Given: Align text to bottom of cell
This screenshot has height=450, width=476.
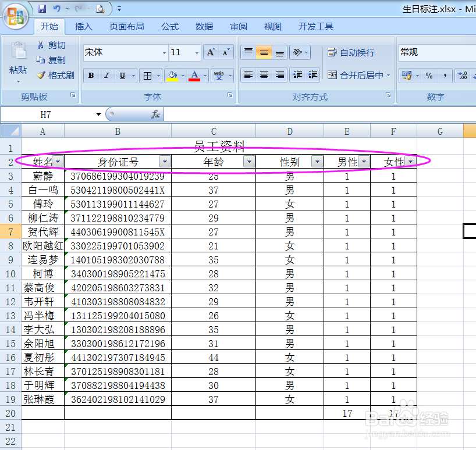Looking at the screenshot, I should tap(279, 52).
